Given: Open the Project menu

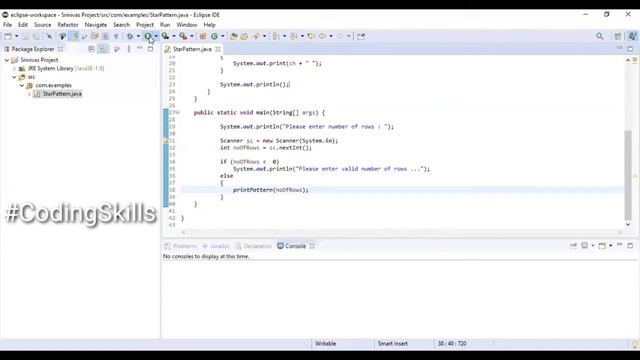Looking at the screenshot, I should pos(145,25).
